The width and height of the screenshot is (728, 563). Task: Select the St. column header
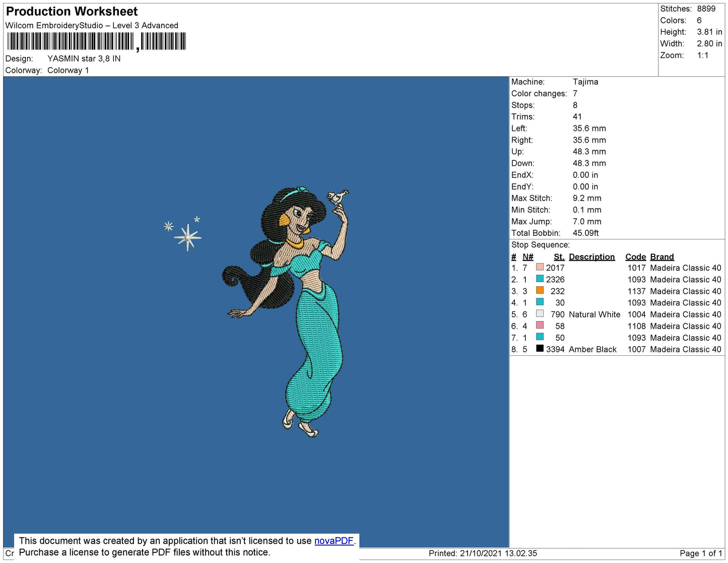[x=559, y=257]
